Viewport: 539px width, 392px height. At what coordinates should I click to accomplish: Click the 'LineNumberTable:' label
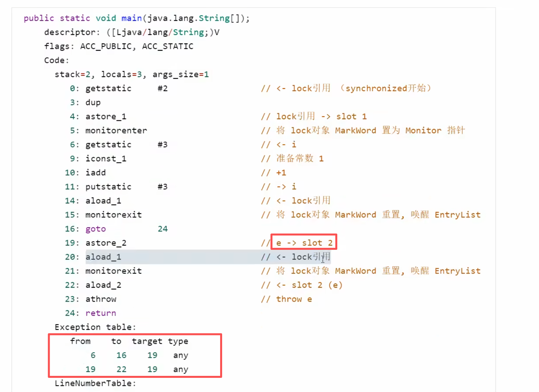[95, 383]
